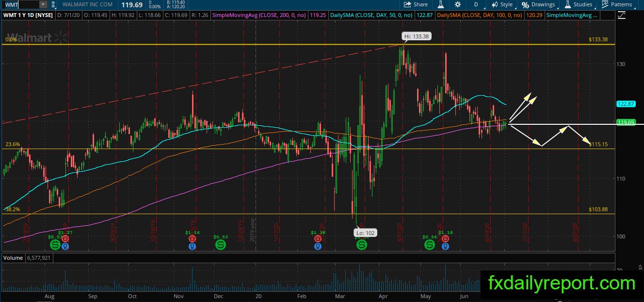Click the $115.15 Fibonacci price label
Viewport: 644px width, 302px height.
coord(598,144)
